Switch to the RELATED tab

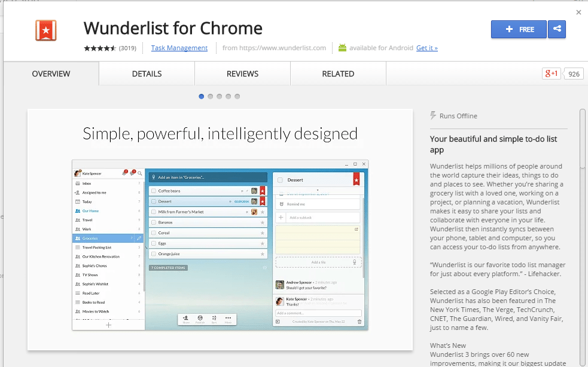click(338, 74)
